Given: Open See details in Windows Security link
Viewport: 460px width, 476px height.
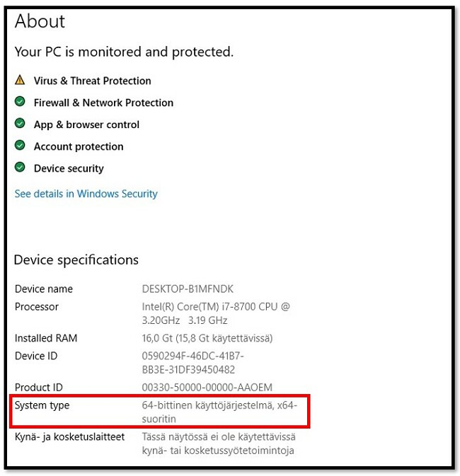Looking at the screenshot, I should point(86,194).
